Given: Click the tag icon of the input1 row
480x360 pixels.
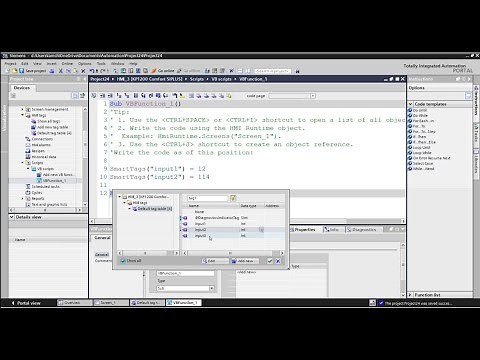Looking at the screenshot, I should 185,224.
